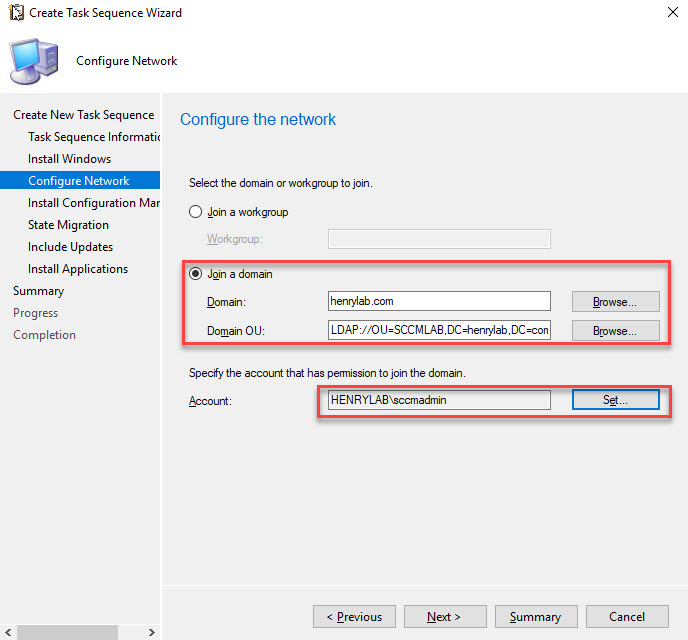Jump to Include Updates step
Screen dimensions: 688x640
click(70, 247)
